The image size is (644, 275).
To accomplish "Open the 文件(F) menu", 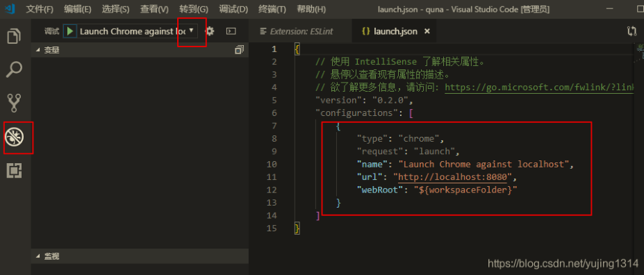I will 40,9.
